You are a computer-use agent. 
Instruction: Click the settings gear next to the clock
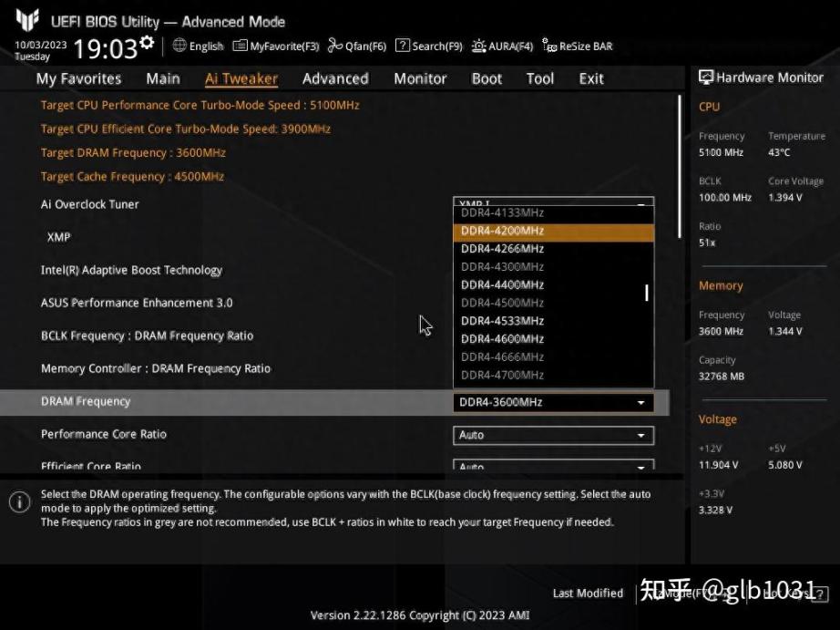point(147,42)
